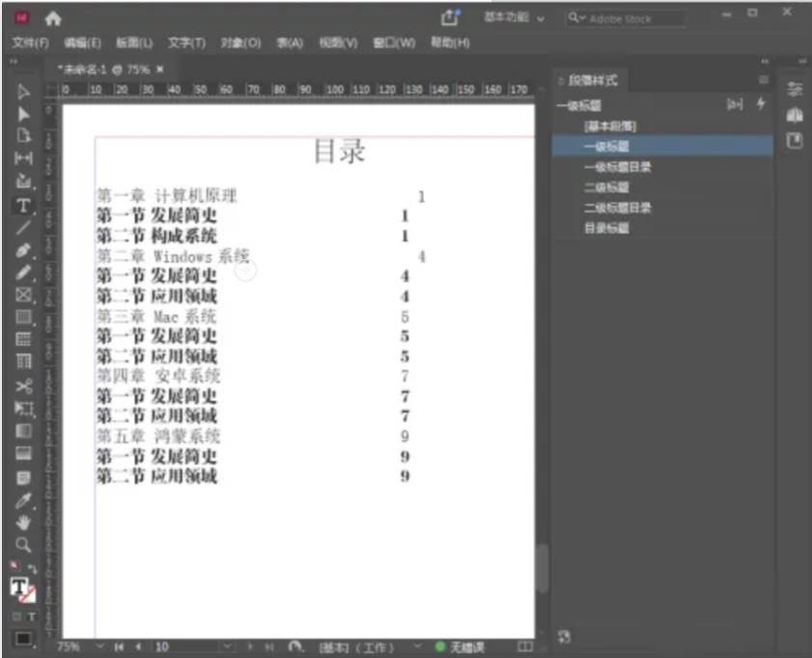Open the 基本功能 workspace dropdown
This screenshot has height=658, width=812.
(514, 18)
